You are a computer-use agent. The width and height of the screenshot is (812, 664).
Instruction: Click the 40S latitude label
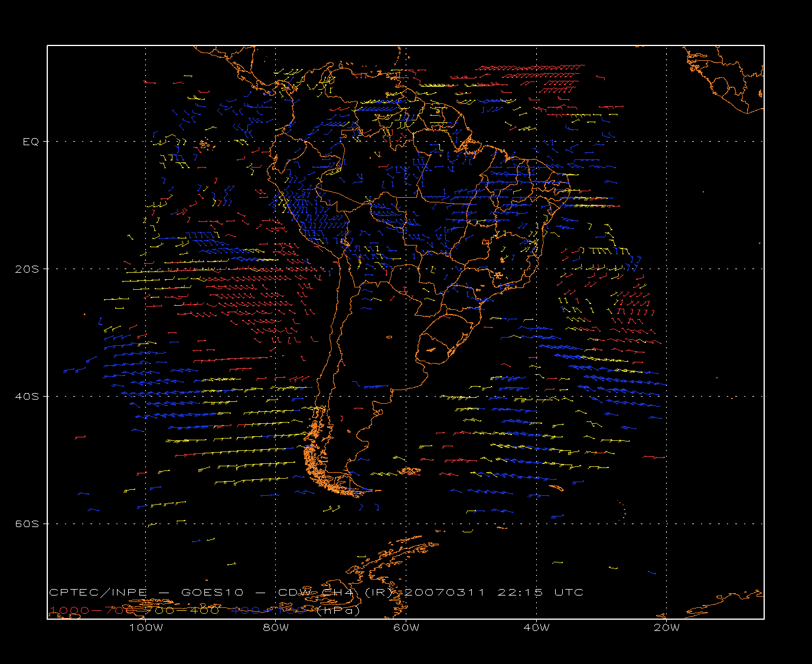tap(27, 396)
